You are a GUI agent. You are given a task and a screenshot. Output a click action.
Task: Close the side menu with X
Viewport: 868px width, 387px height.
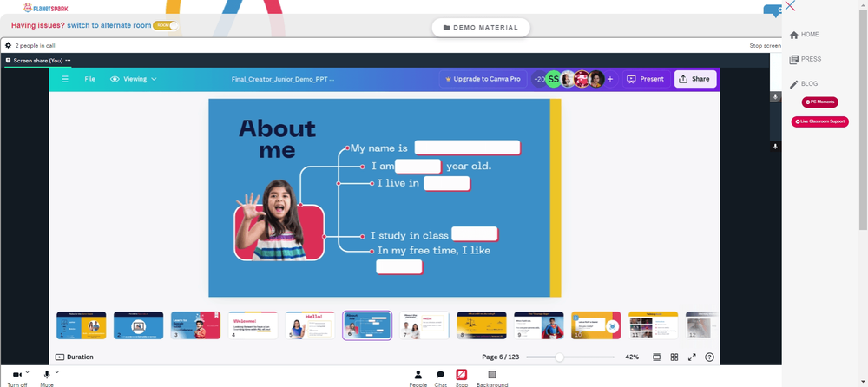(790, 6)
